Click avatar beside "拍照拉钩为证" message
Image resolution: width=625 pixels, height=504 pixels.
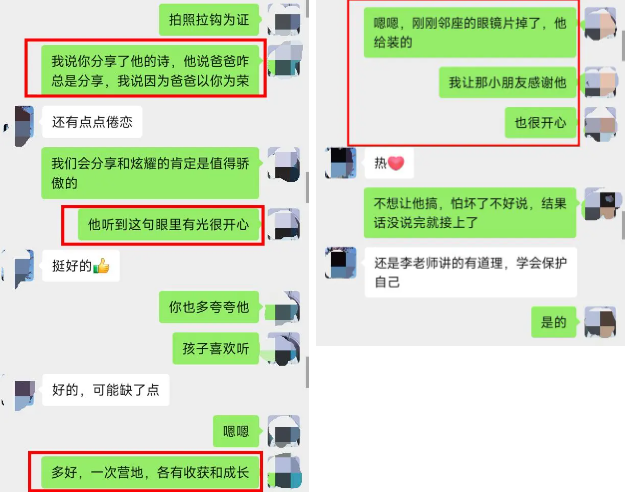(284, 19)
